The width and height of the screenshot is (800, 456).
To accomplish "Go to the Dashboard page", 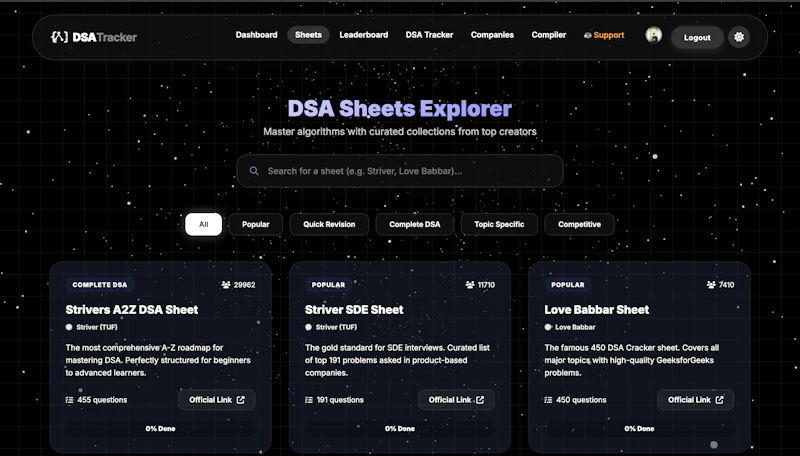I will pyautogui.click(x=257, y=35).
